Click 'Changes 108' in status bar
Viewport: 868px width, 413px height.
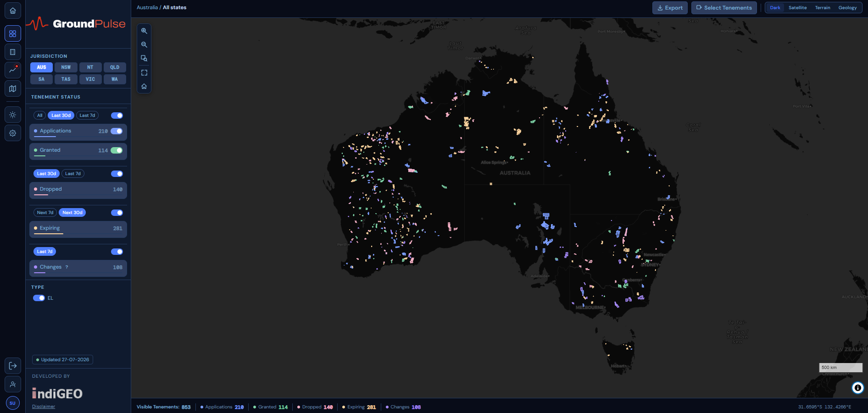pos(403,407)
